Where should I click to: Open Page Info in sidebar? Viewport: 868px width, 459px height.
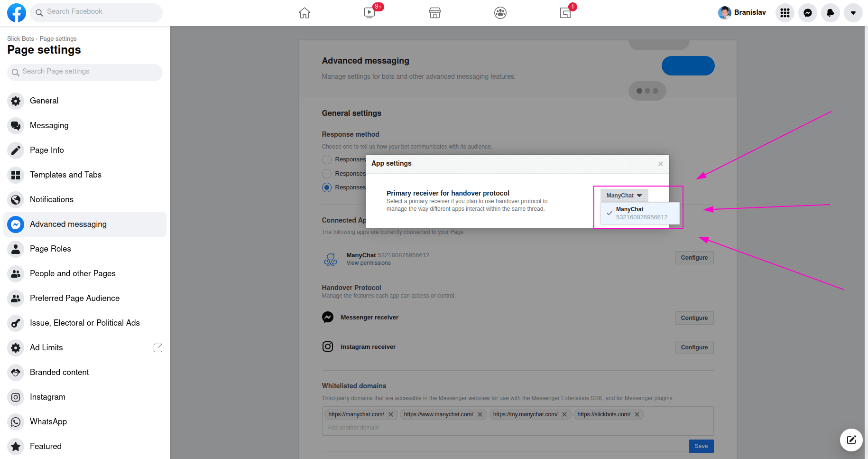click(85, 150)
